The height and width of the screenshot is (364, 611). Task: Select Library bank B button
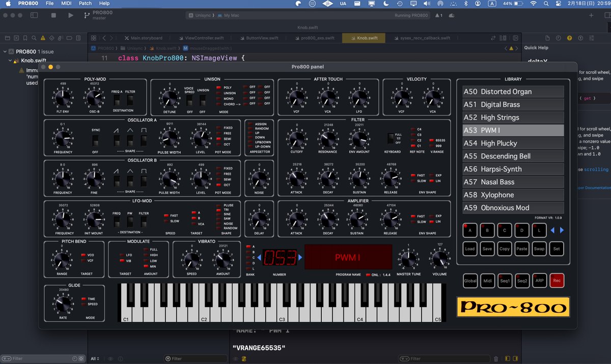487,230
